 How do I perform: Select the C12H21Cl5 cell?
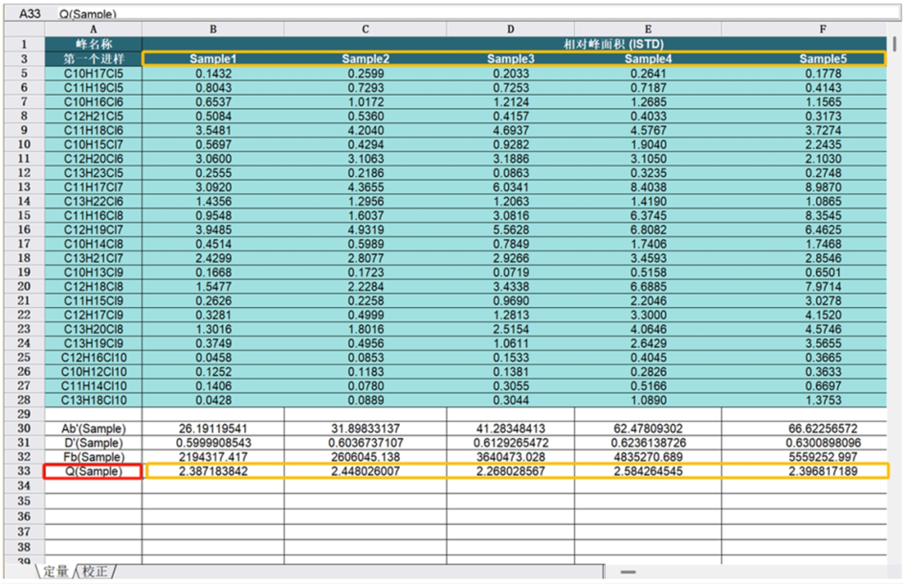click(x=93, y=116)
